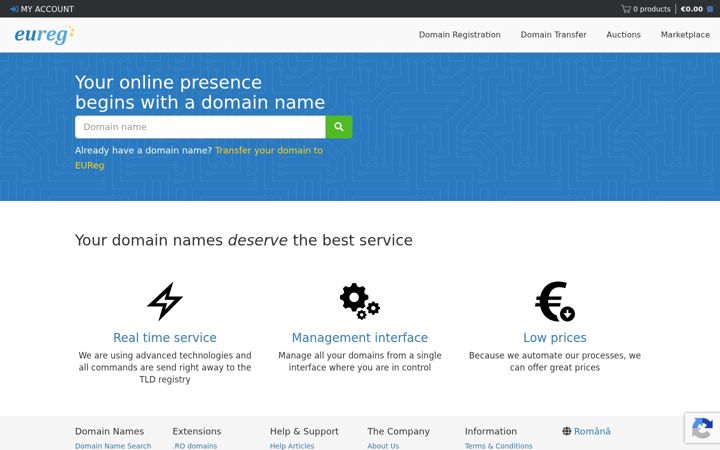720x450 pixels.
Task: Click the Domain name input field
Action: [x=200, y=127]
